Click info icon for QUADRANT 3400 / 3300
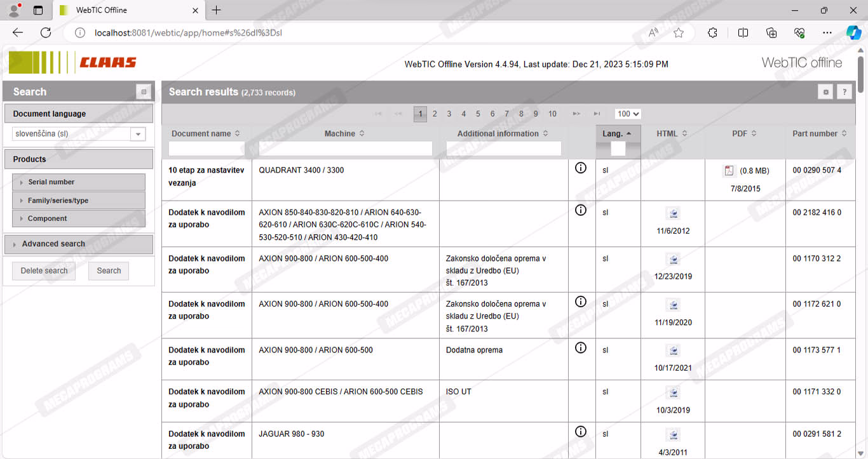 (580, 168)
